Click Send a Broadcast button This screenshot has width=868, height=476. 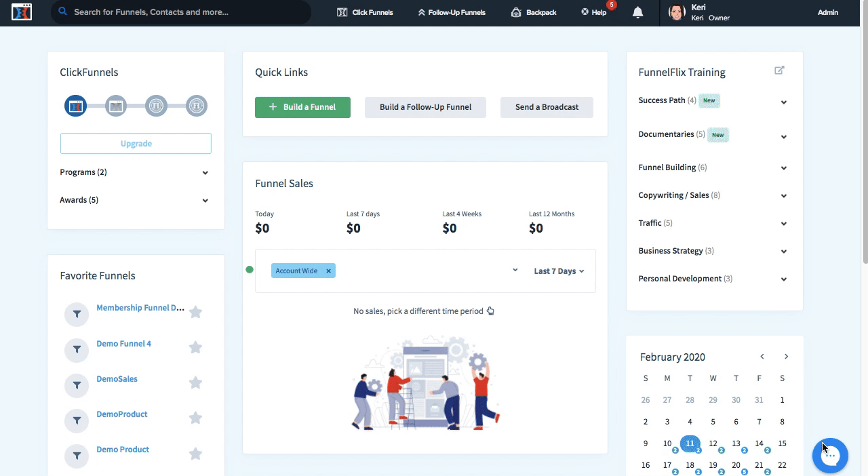coord(547,107)
